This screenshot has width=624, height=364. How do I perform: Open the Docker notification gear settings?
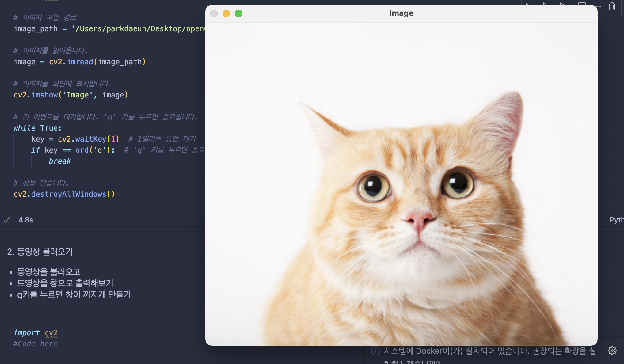click(x=612, y=351)
